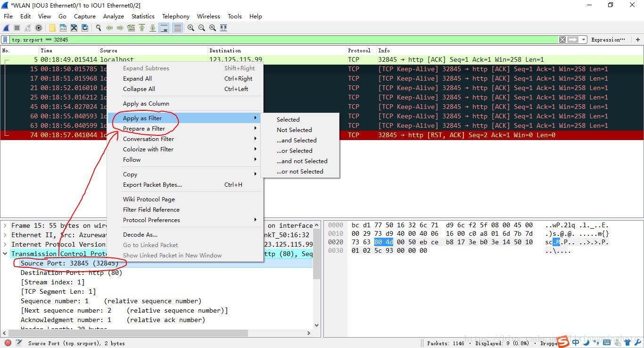Open a capture file folder icon
This screenshot has height=348, width=644.
pos(52,28)
